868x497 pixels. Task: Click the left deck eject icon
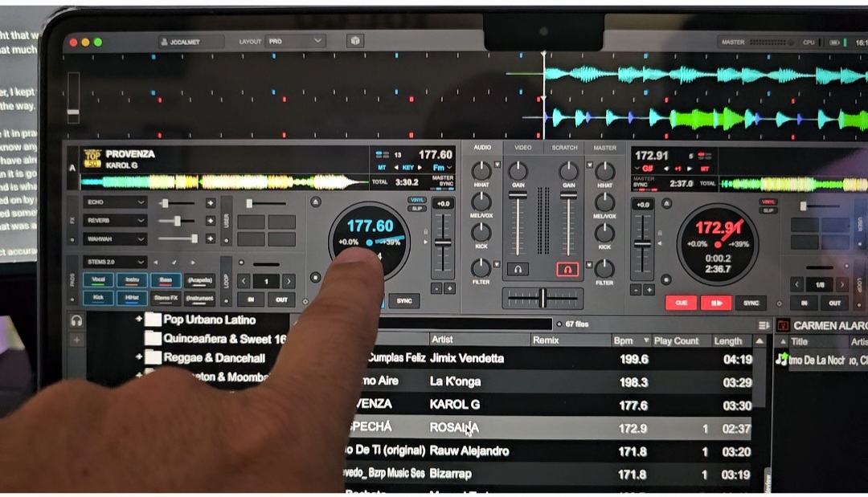point(316,202)
